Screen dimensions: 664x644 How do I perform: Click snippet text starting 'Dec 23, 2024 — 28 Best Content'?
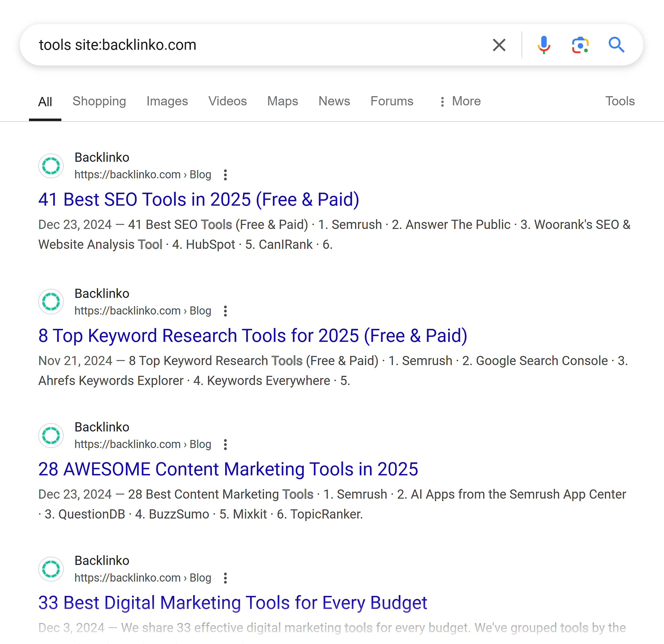332,504
